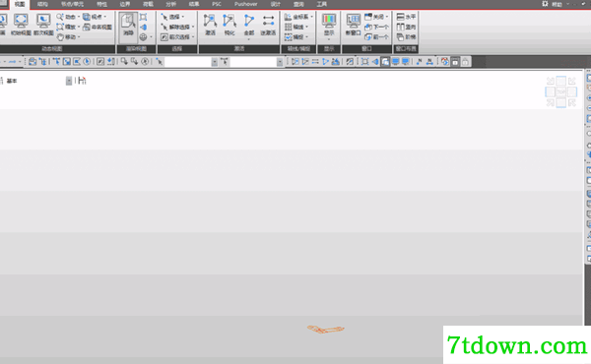Click the zoom-fit icon beside the 消隐 button
Image resolution: width=591 pixels, height=364 pixels.
click(143, 17)
